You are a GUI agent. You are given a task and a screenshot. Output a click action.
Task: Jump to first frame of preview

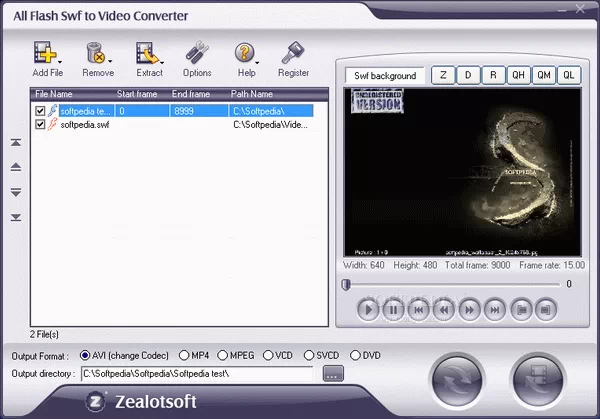(419, 310)
